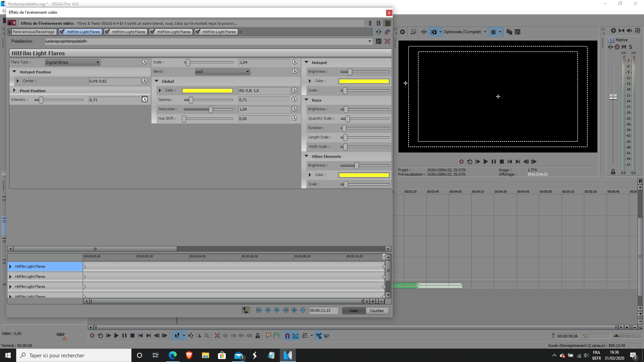The width and height of the screenshot is (644, 362).
Task: Click the Global Color yellow swatch
Action: pos(207,90)
